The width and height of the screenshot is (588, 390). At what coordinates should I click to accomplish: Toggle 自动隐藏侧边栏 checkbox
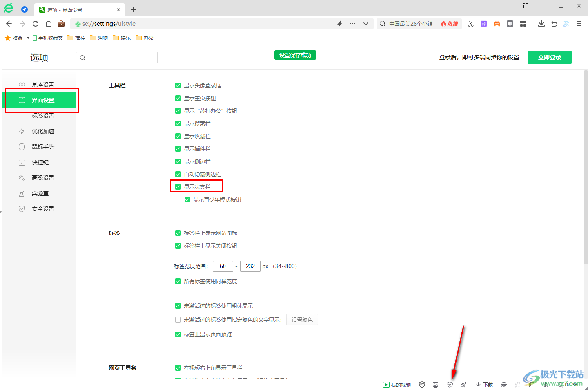pyautogui.click(x=178, y=174)
